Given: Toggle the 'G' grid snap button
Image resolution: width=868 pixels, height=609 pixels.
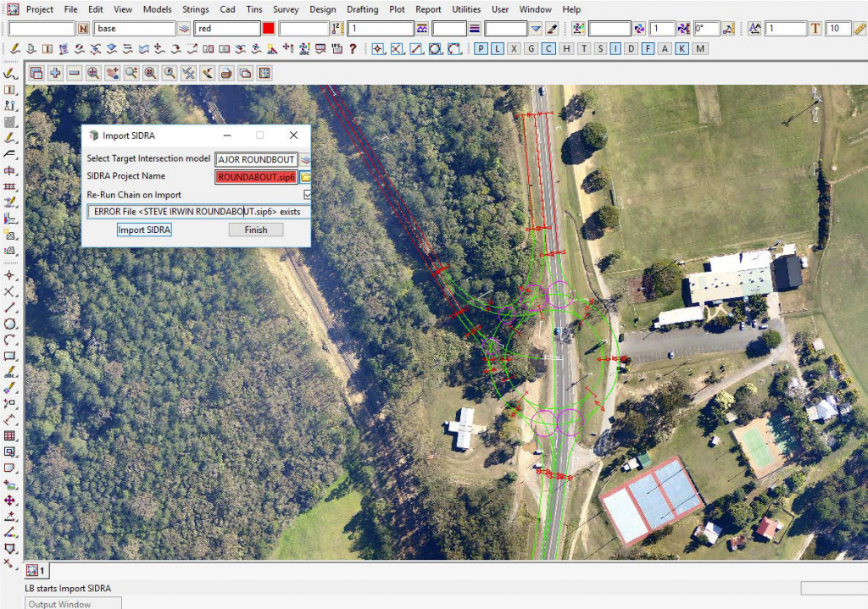Looking at the screenshot, I should pyautogui.click(x=531, y=49).
